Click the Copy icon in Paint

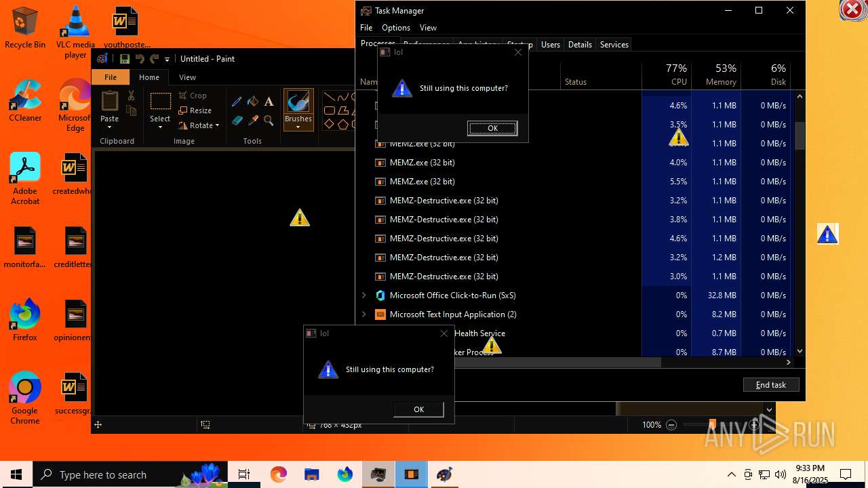coord(131,111)
